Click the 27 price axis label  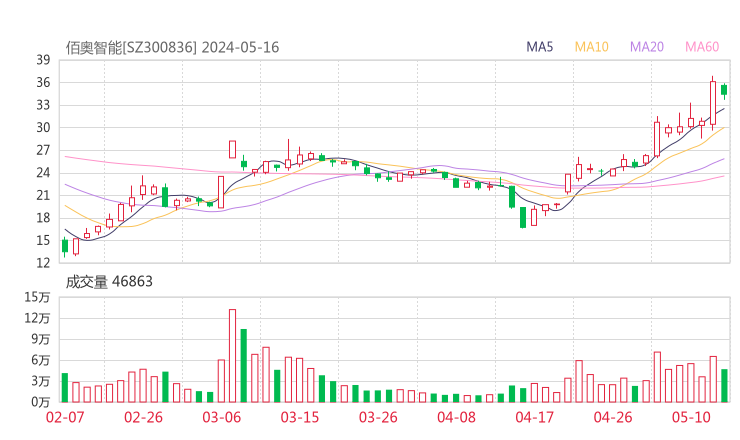point(43,150)
